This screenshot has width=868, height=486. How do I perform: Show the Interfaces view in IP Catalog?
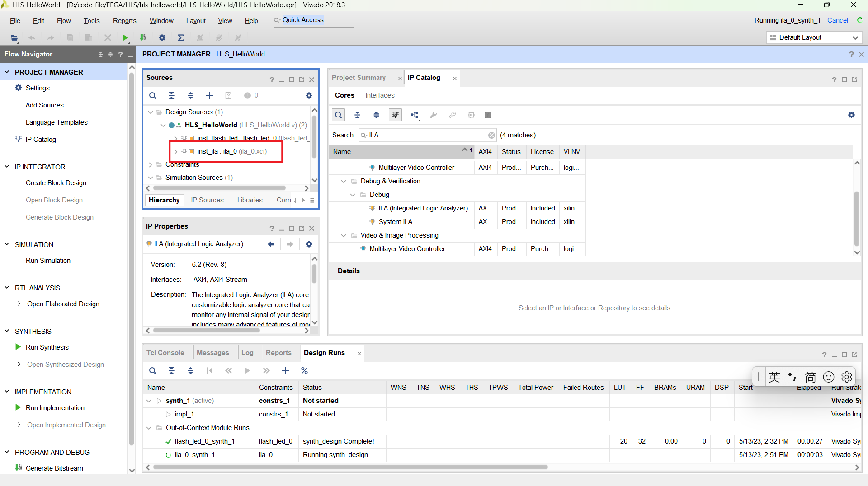click(x=380, y=95)
